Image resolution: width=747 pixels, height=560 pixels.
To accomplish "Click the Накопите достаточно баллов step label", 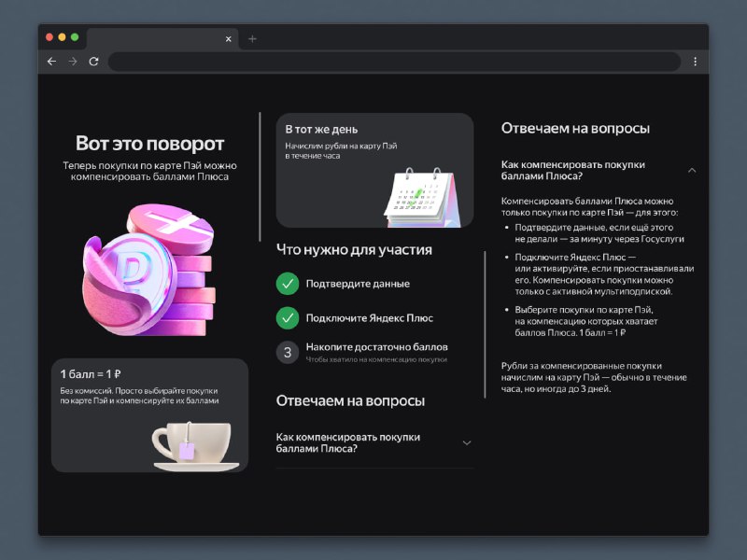I will point(377,347).
